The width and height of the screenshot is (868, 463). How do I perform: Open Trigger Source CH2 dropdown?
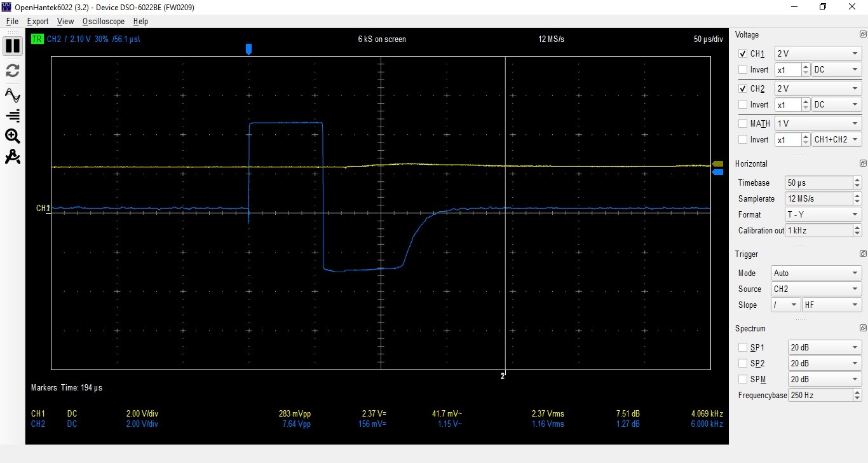coord(817,289)
